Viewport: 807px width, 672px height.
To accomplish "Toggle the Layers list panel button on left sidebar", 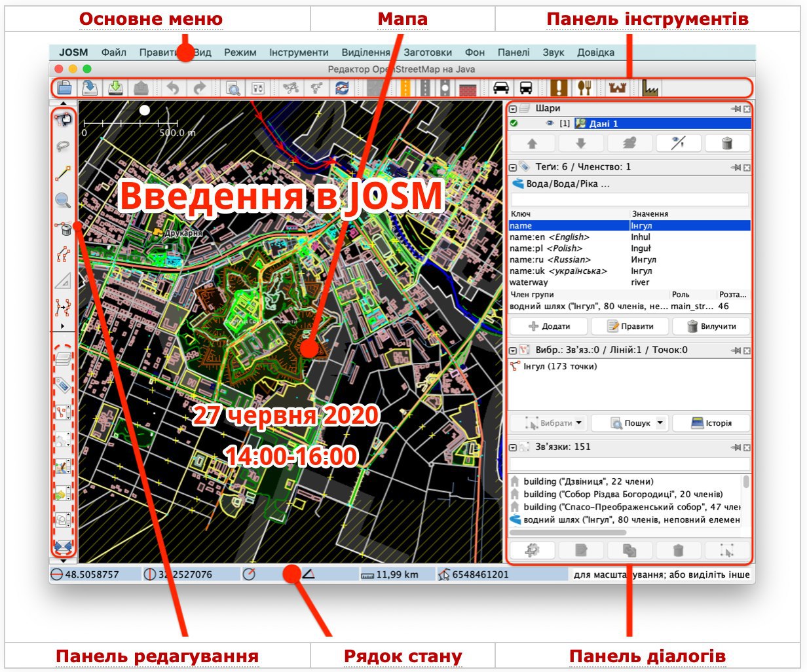I will point(63,358).
